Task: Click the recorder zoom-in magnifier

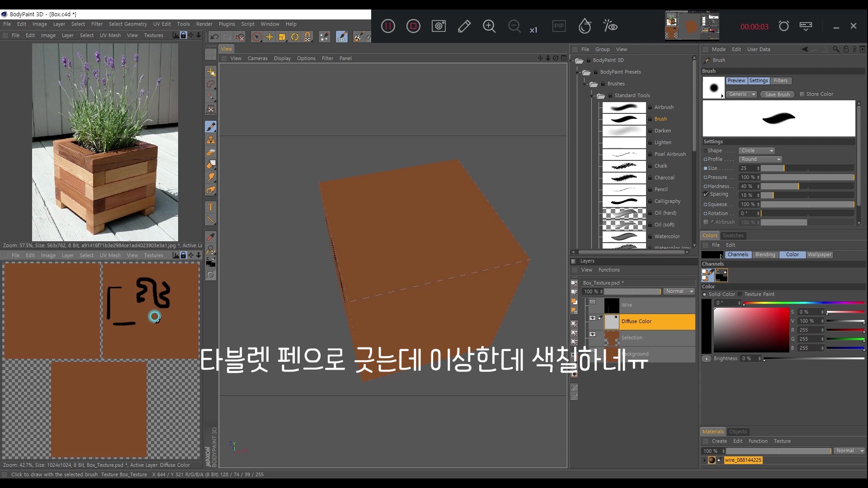Action: (x=489, y=26)
